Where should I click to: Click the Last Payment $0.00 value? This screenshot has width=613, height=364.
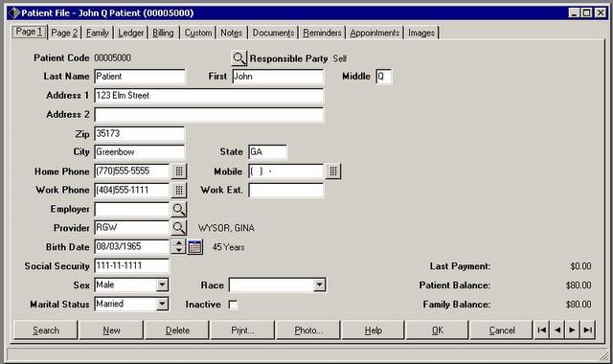point(580,266)
